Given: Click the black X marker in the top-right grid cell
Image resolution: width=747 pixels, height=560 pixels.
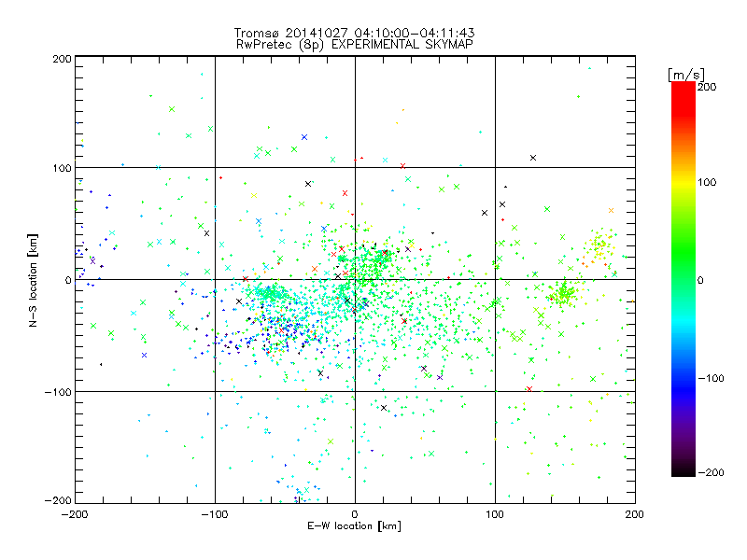Looking at the screenshot, I should point(533,158).
